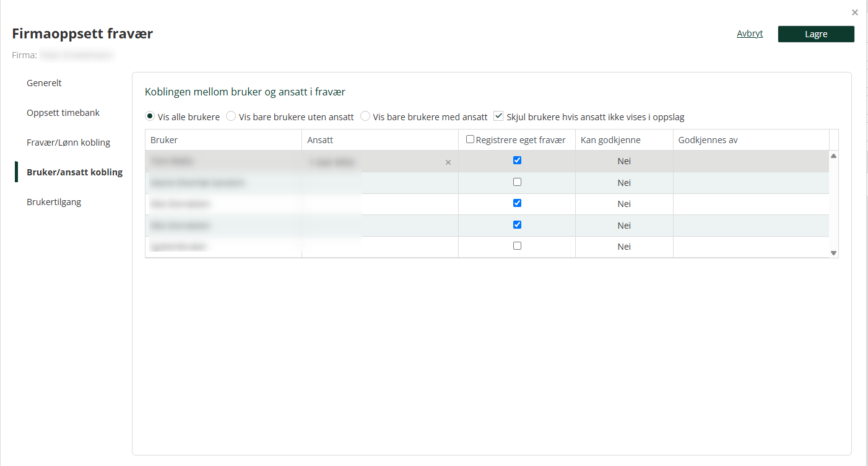The width and height of the screenshot is (868, 466).
Task: Click the Ansatt column header
Action: coord(380,140)
